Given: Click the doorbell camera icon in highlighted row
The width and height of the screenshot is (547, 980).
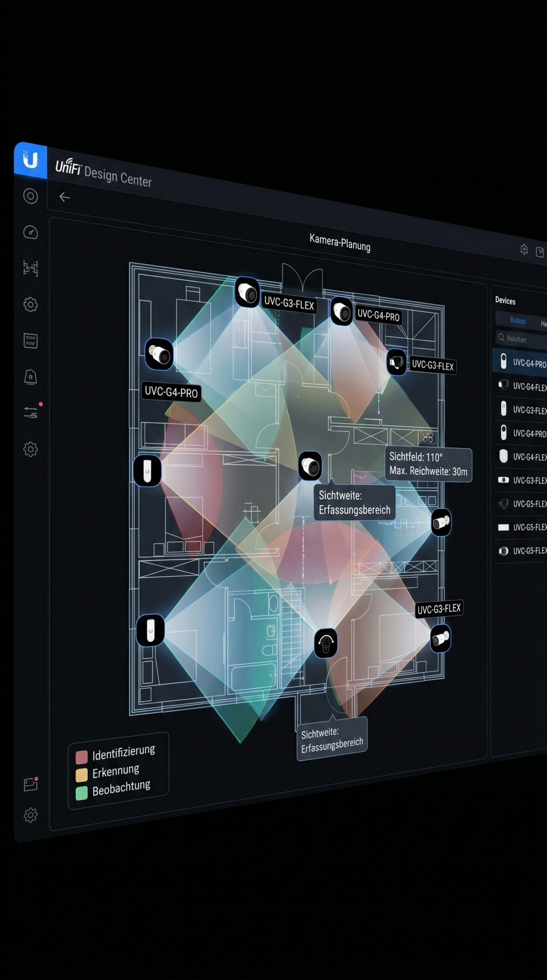Looking at the screenshot, I should click(x=504, y=361).
